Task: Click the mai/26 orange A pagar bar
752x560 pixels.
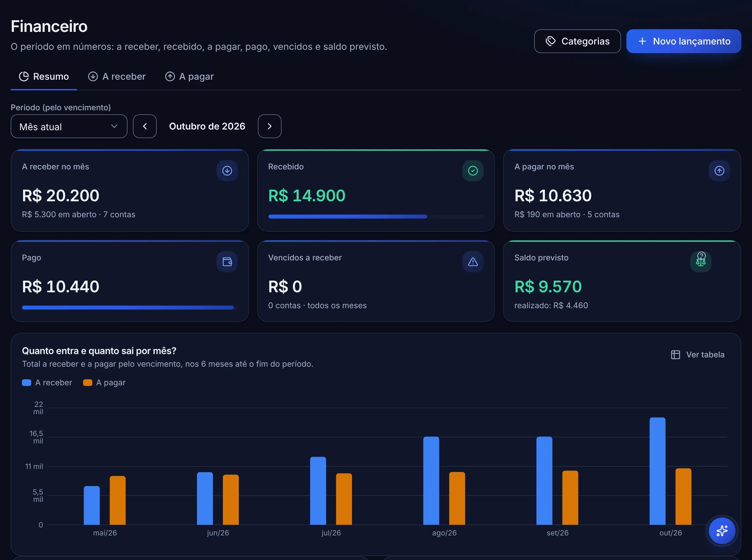Action: pos(118,500)
